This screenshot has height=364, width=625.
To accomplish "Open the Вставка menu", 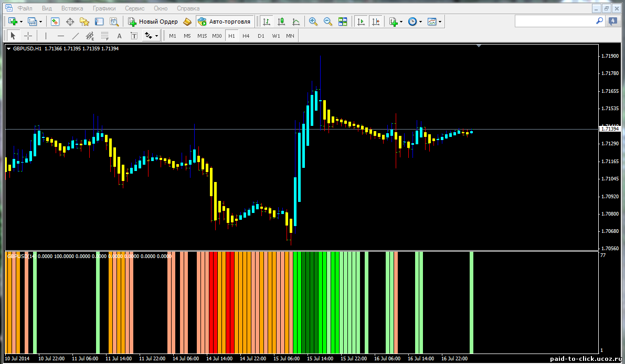I will (72, 8).
